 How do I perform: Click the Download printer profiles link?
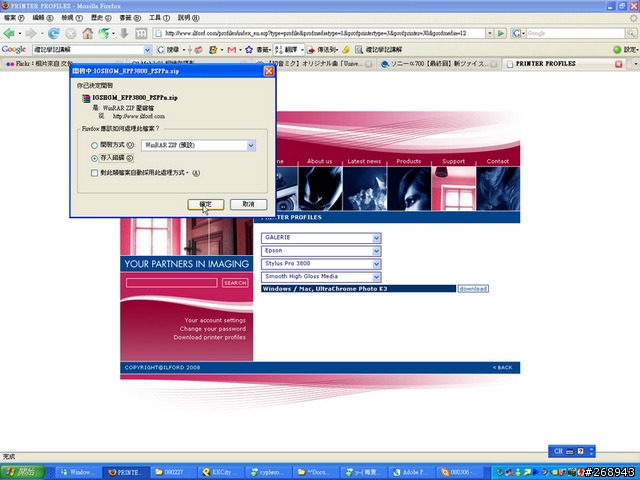coord(209,338)
